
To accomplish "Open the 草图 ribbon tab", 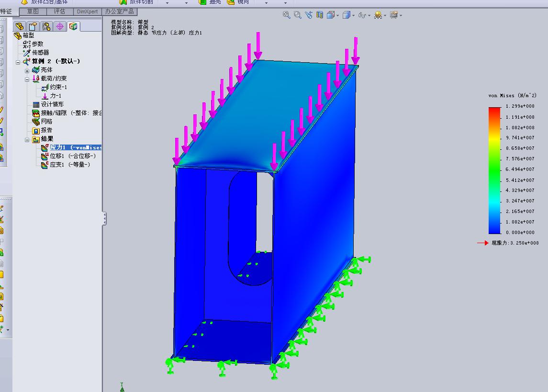I will point(33,11).
